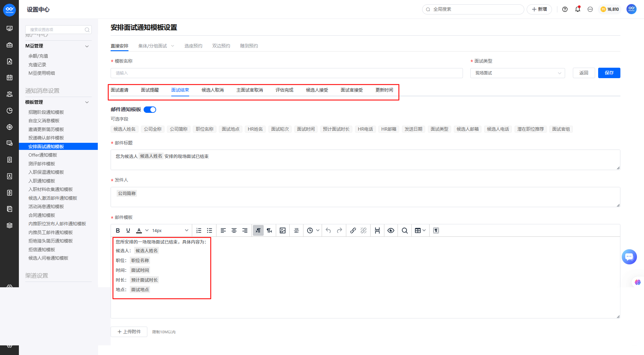Switch to the 面试提醒 tab
644x355 pixels.
point(150,90)
